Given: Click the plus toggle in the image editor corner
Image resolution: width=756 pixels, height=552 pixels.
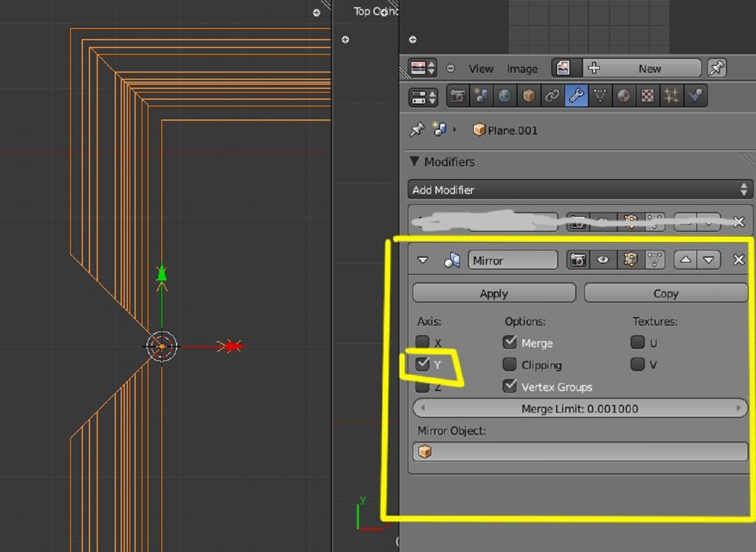Looking at the screenshot, I should (x=413, y=40).
